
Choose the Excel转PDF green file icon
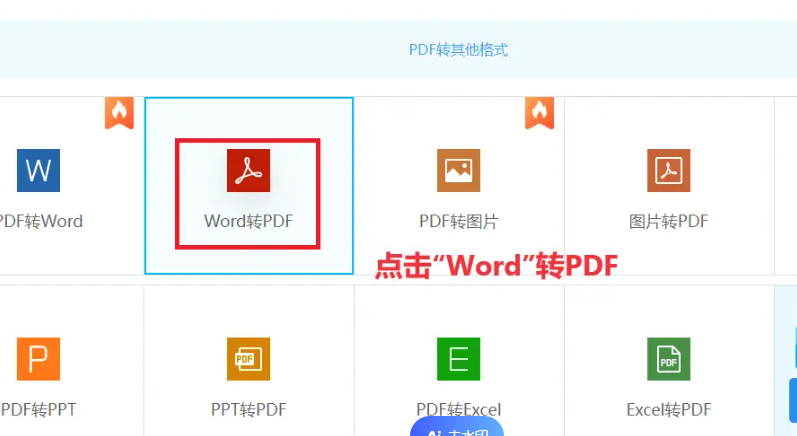668,359
